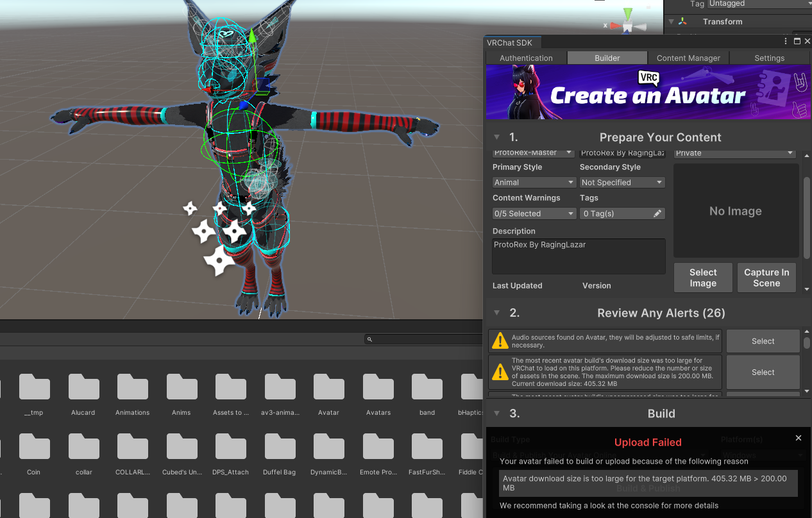Image resolution: width=812 pixels, height=518 pixels.
Task: Click warning icon for download size alert
Action: [500, 372]
